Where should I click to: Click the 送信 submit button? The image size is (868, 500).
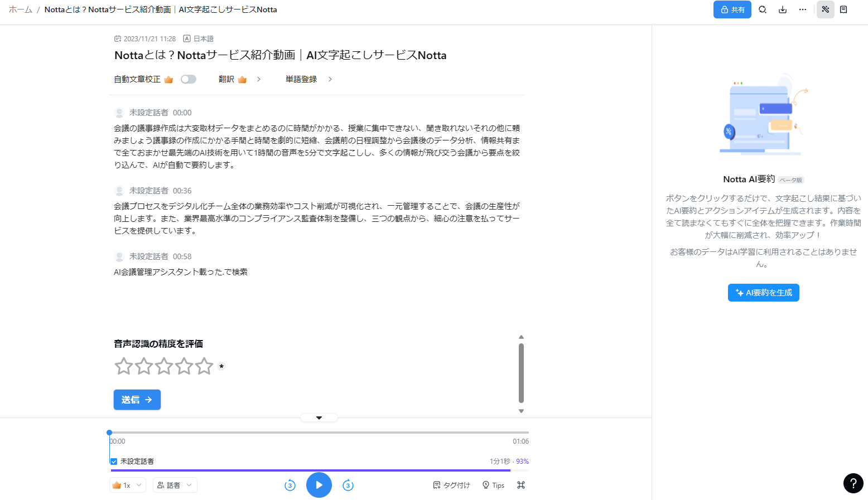[137, 400]
